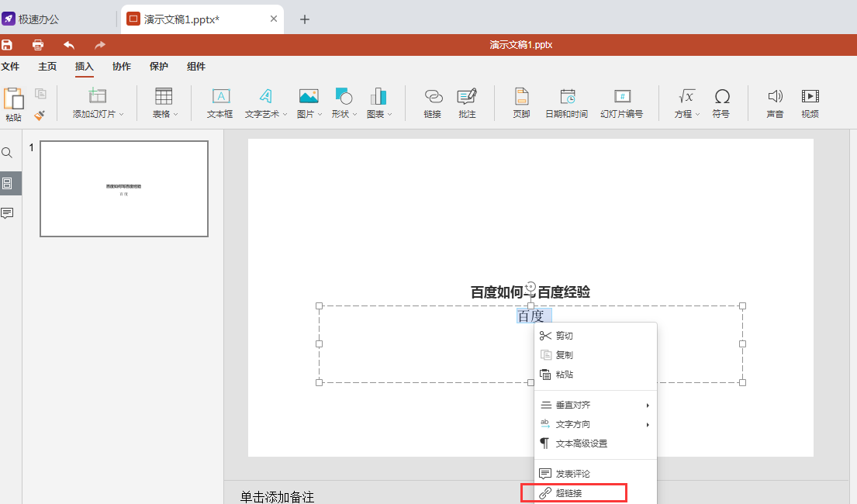Choose 复制 from the context menu
The width and height of the screenshot is (857, 504).
coord(595,355)
